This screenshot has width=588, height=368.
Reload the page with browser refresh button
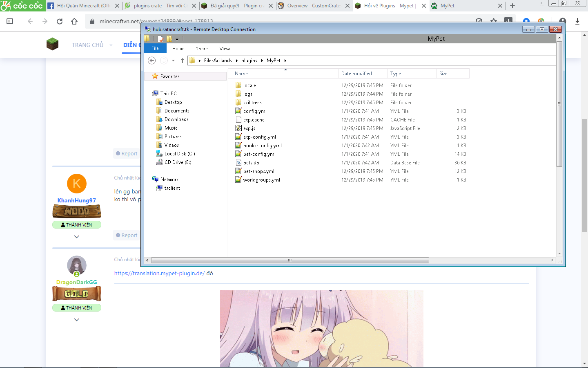(x=60, y=21)
